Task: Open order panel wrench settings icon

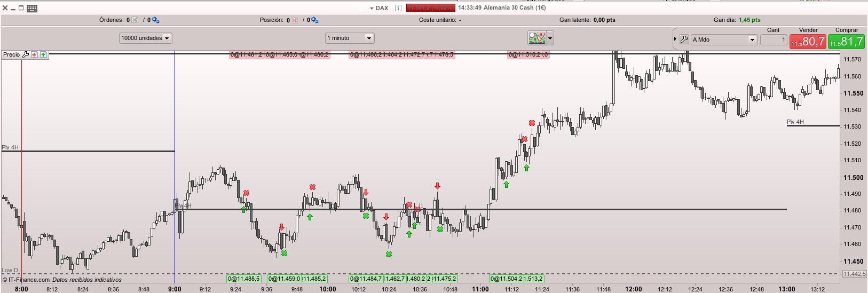Action: [x=684, y=39]
